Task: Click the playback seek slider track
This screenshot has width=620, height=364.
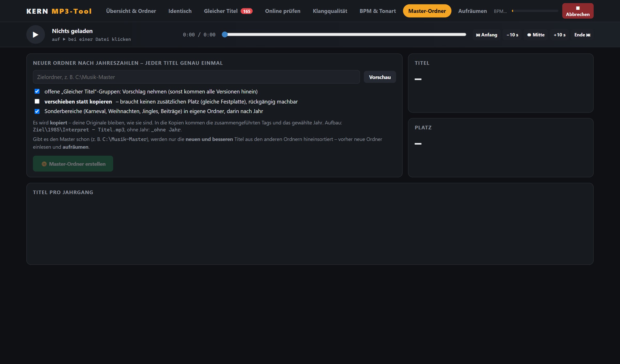Action: tap(344, 35)
